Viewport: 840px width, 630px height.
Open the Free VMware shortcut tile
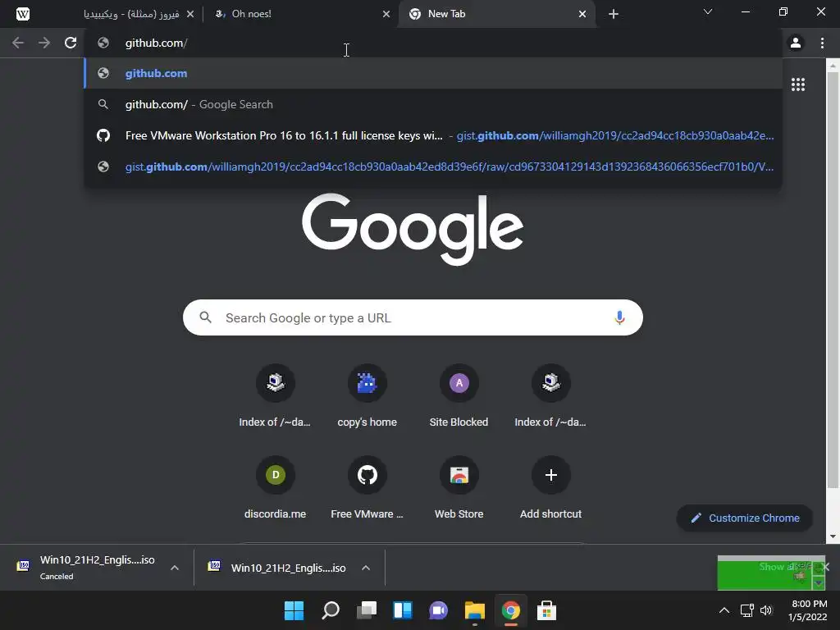[x=367, y=487]
